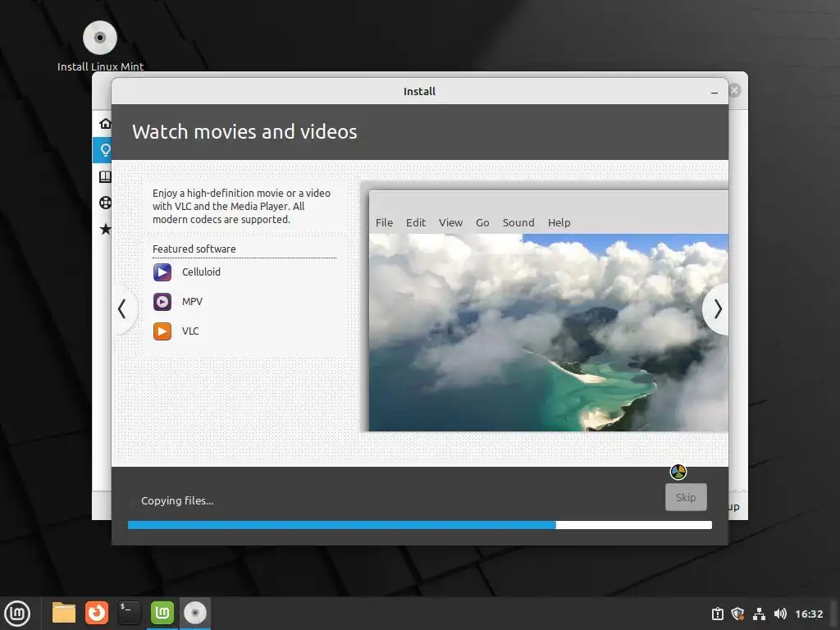840x630 pixels.
Task: Click the home icon in Welcome sidebar
Action: click(x=105, y=124)
